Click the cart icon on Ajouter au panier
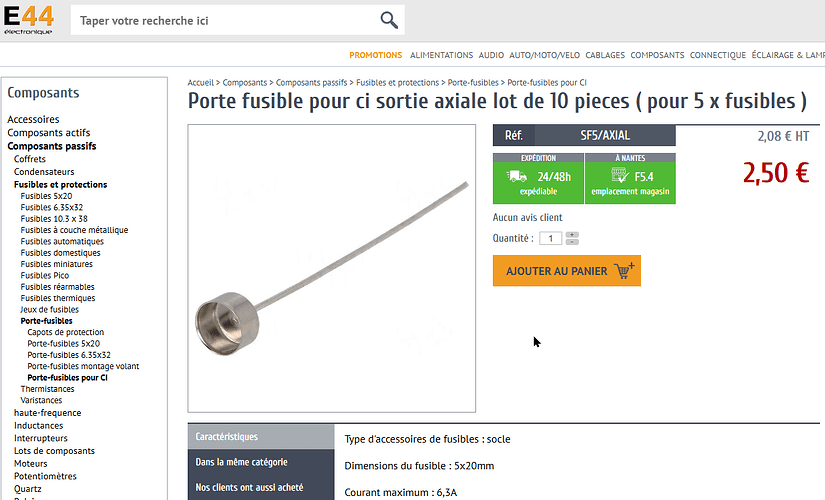The width and height of the screenshot is (825, 500). pyautogui.click(x=624, y=271)
